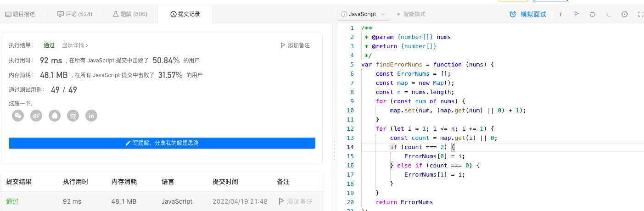Click line number 20 in gutter
This screenshot has height=211, width=644.
(x=350, y=202)
